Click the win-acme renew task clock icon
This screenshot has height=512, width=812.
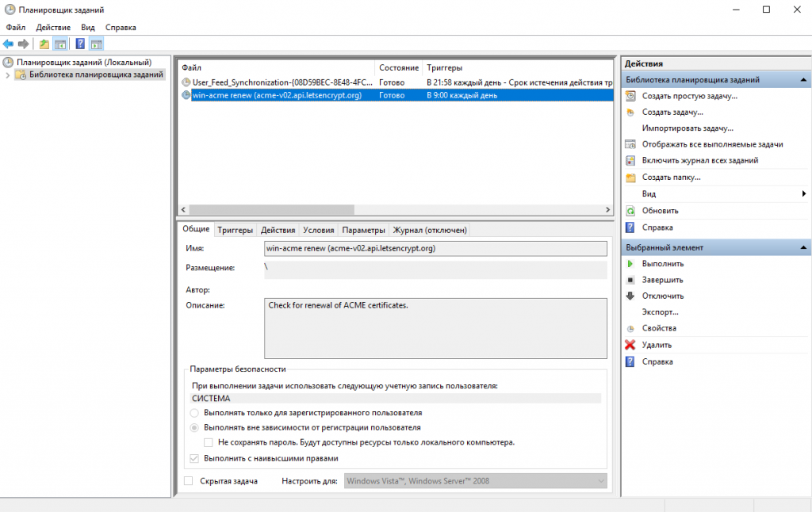coord(186,95)
